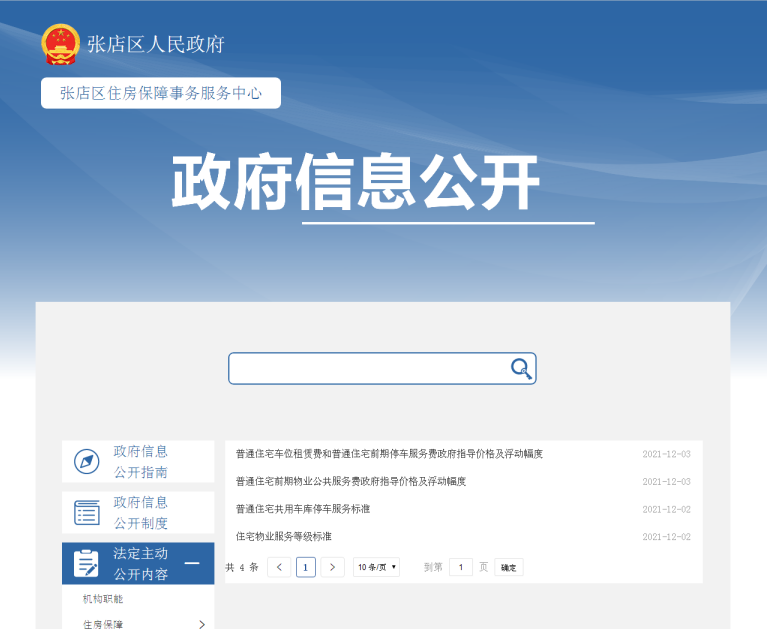Click the national emblem logo
Screen dimensions: 767x629
[x=60, y=44]
